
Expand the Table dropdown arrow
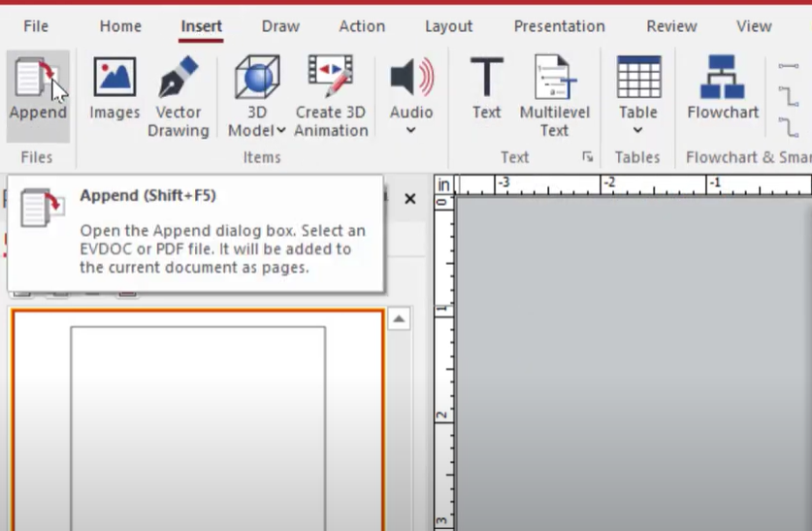point(637,131)
